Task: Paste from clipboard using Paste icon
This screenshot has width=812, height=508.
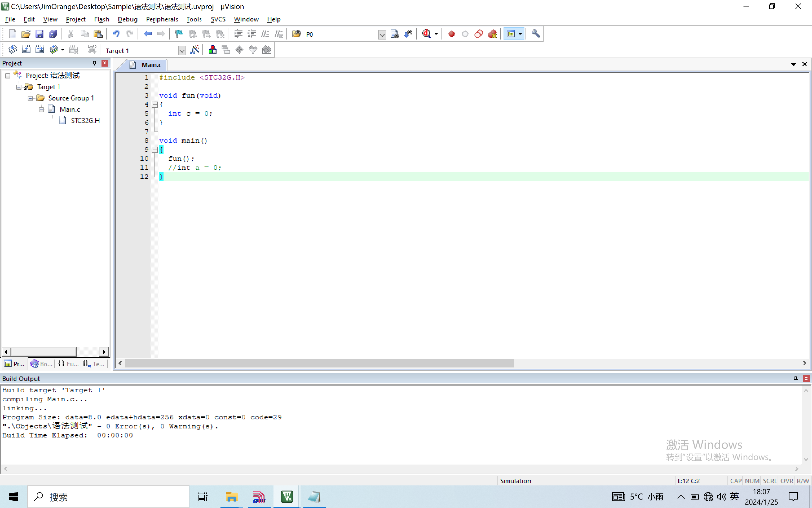Action: pyautogui.click(x=98, y=34)
